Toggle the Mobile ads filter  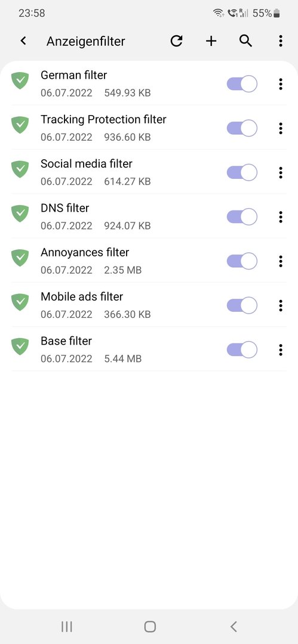click(x=242, y=305)
